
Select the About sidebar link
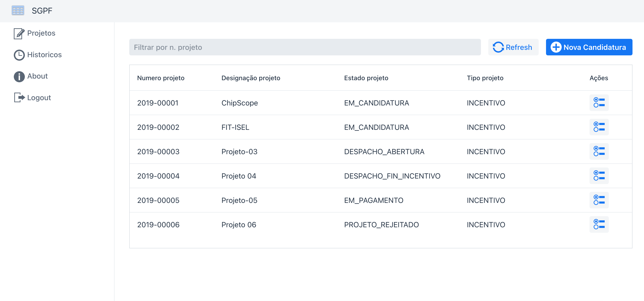(37, 76)
